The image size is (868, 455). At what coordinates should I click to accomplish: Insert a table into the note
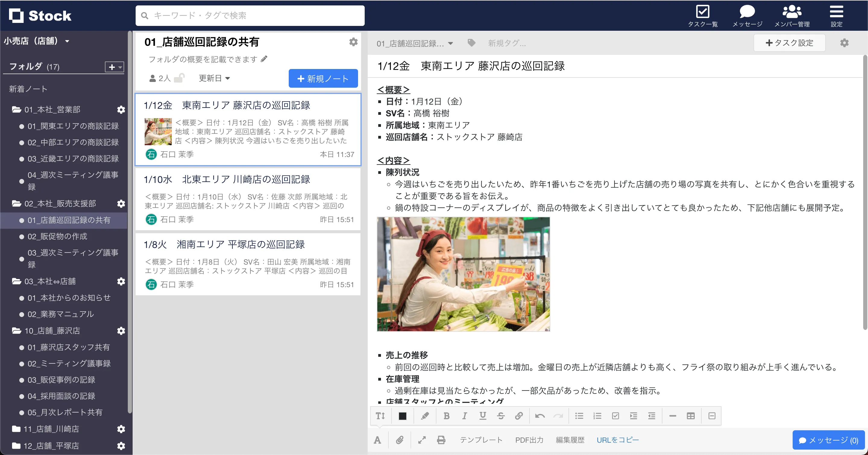pyautogui.click(x=690, y=416)
